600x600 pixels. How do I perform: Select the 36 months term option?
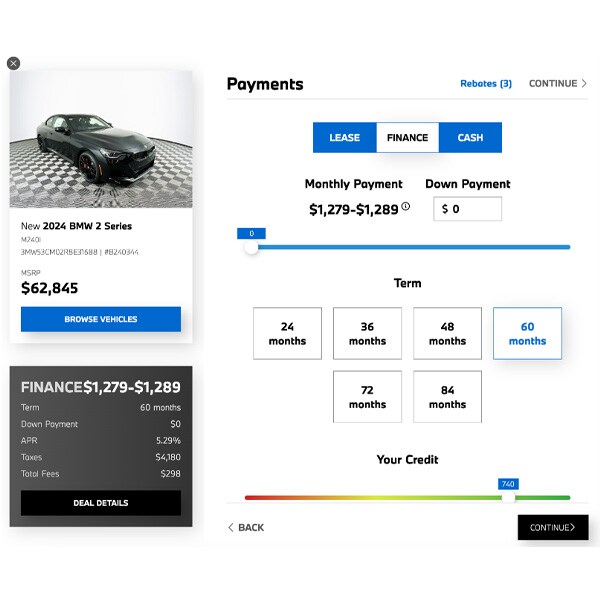[367, 333]
